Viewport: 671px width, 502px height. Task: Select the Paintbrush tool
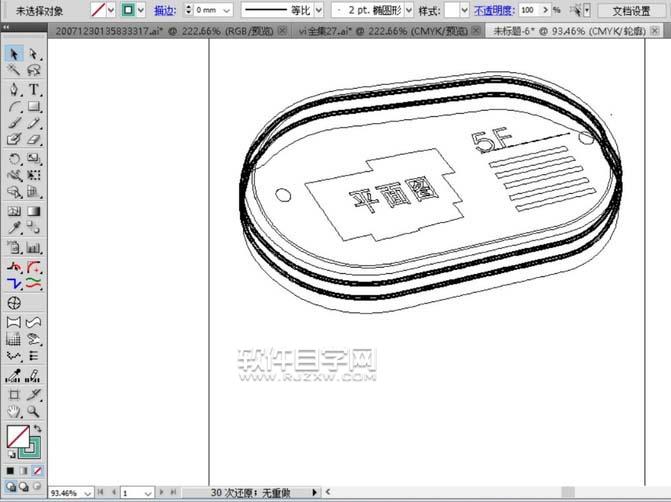(x=14, y=123)
